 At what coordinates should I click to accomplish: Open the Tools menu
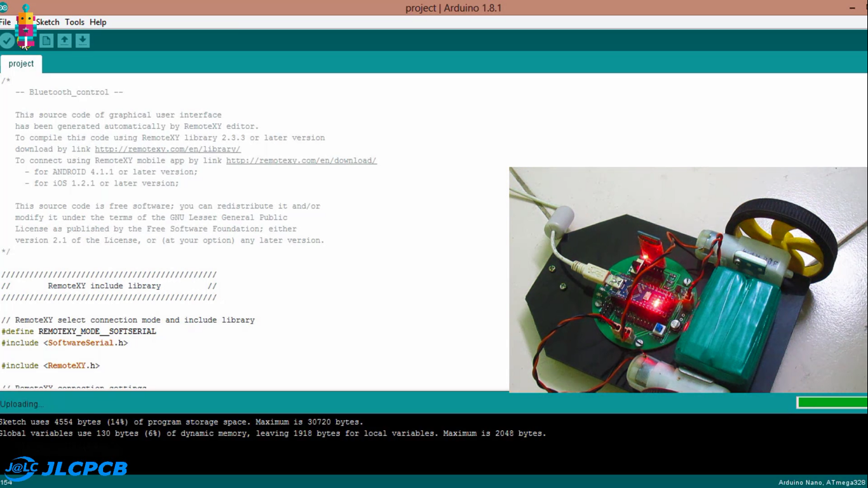click(74, 22)
